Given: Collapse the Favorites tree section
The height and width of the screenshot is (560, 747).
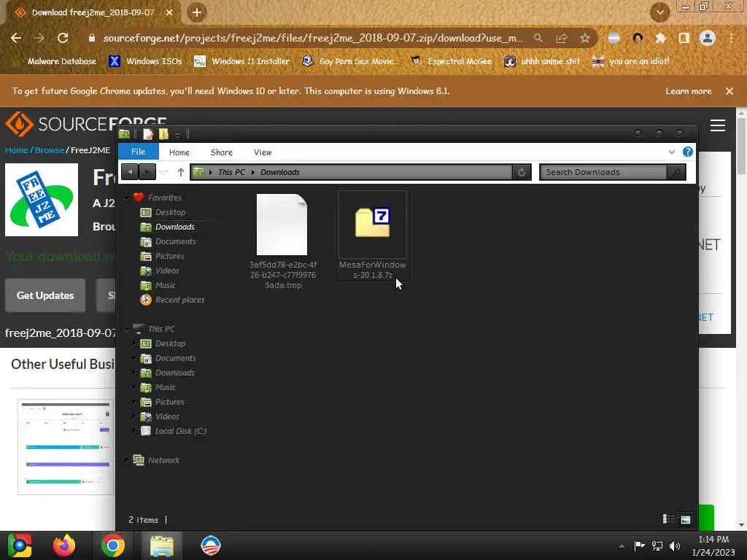Looking at the screenshot, I should 127,198.
